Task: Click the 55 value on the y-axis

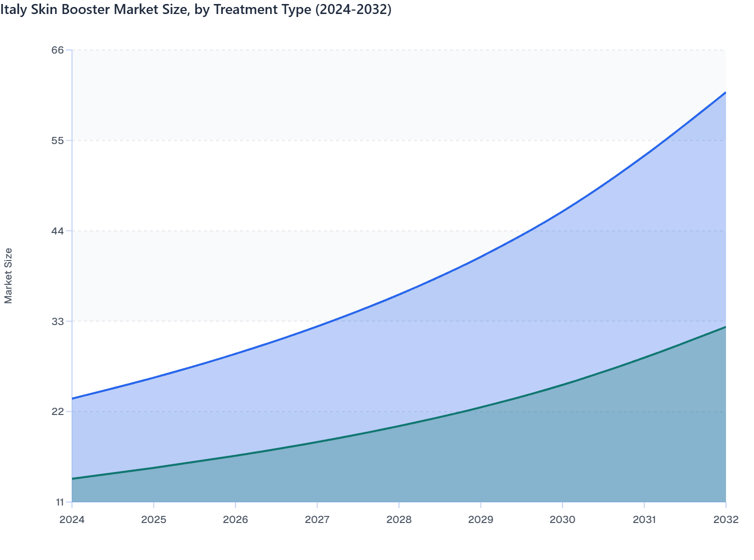Action: tap(58, 140)
